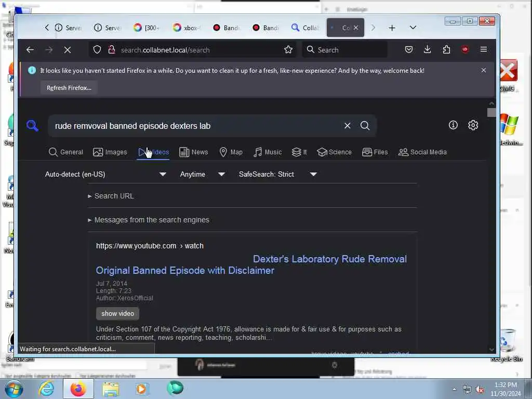List all tabs dropdown arrow
The width and height of the screenshot is (532, 399).
[413, 28]
